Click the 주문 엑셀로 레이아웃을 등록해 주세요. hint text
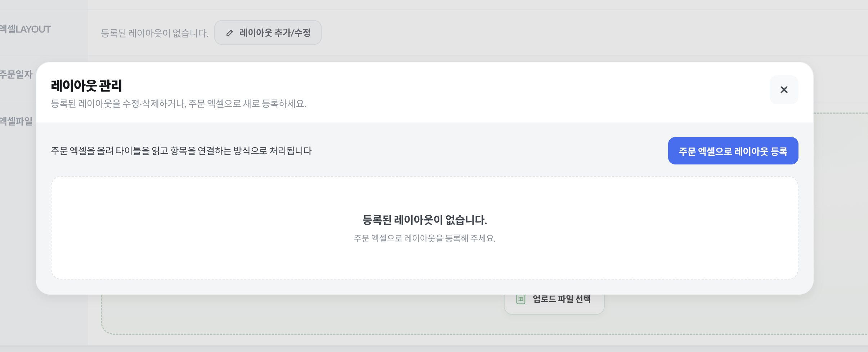 click(425, 238)
